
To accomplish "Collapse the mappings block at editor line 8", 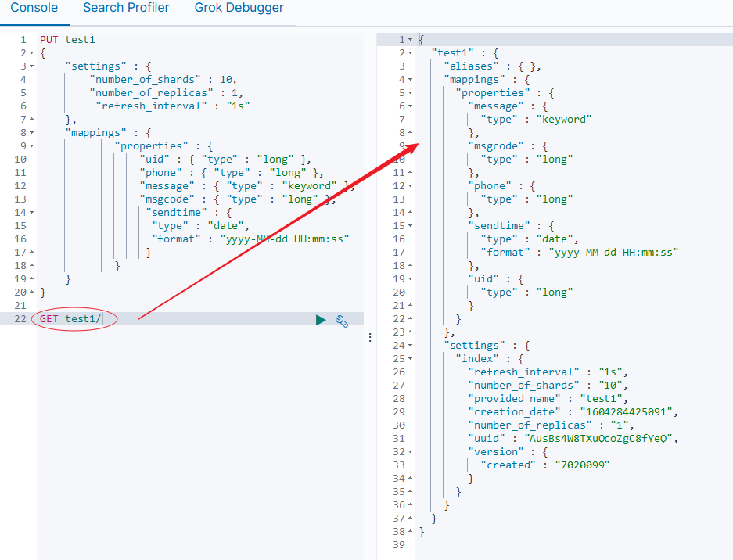I will (32, 133).
